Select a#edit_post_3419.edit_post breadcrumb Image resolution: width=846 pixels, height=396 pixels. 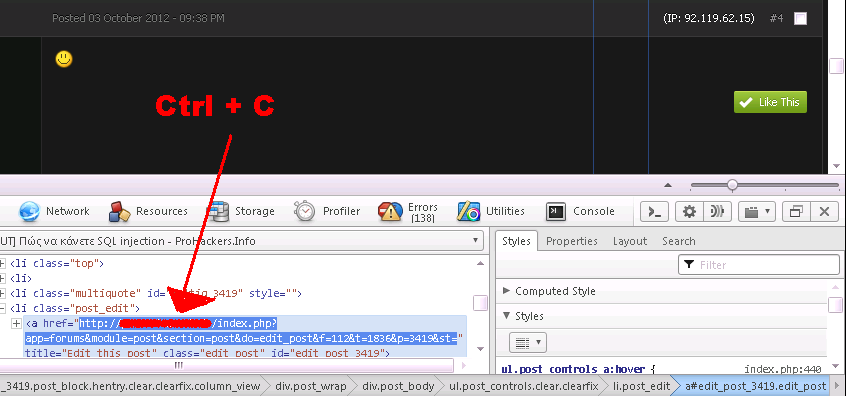(755, 386)
